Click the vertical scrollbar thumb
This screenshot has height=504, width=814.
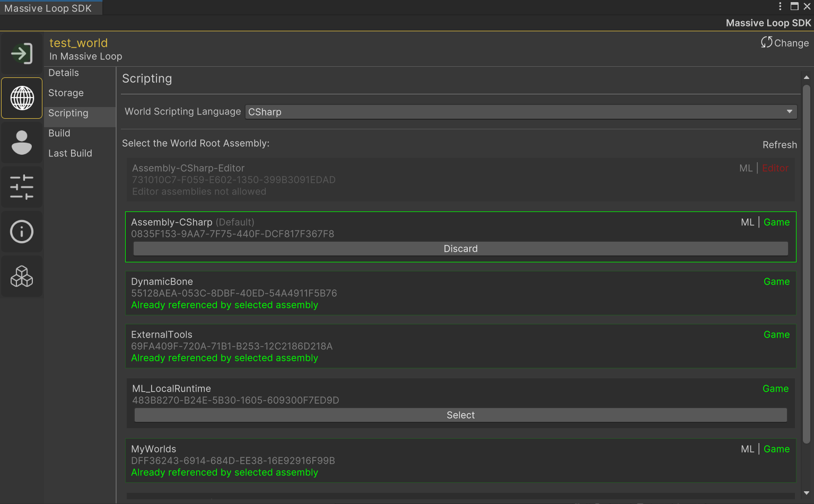[x=807, y=263]
